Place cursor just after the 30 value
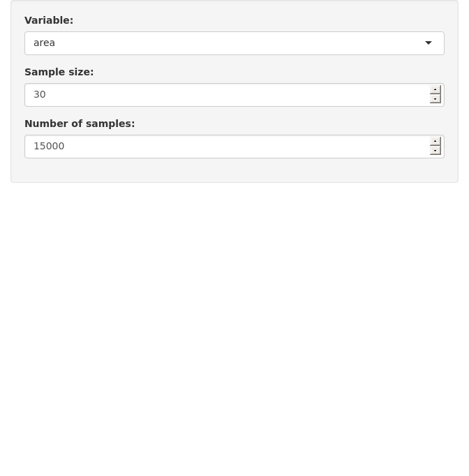The width and height of the screenshot is (469, 476). [47, 95]
